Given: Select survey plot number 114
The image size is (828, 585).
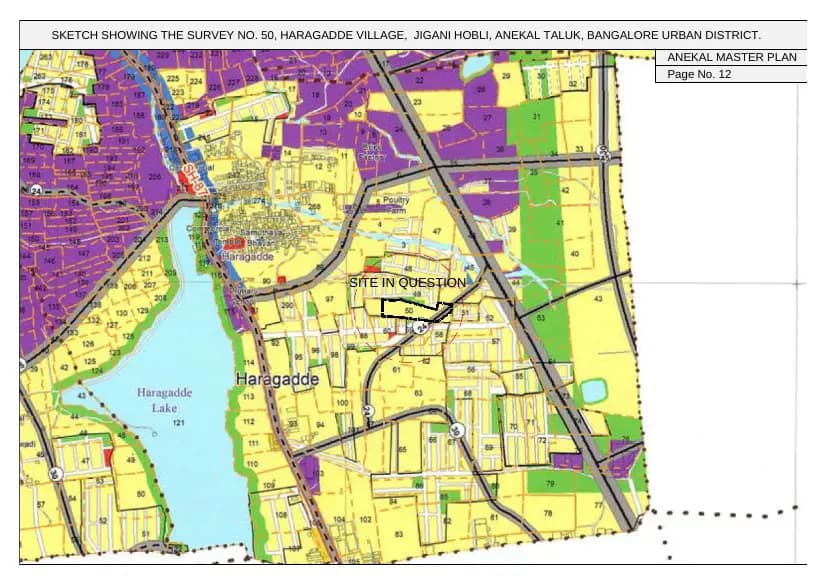Looking at the screenshot, I should click(249, 362).
